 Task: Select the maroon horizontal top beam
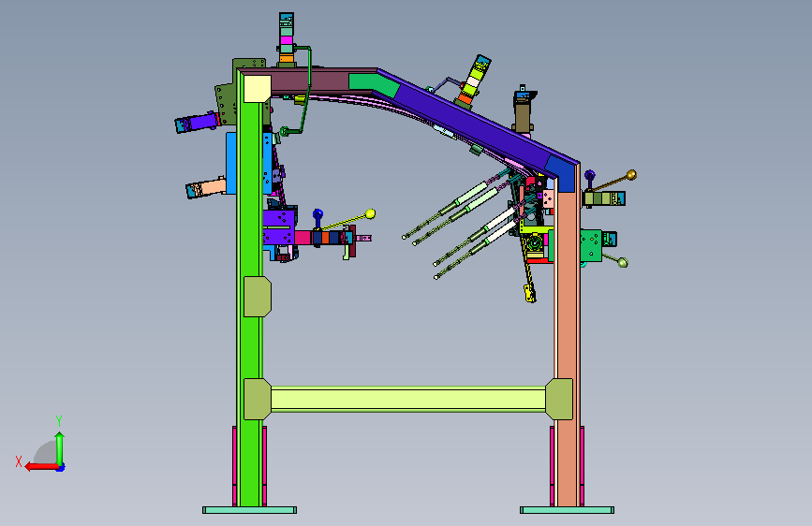(x=311, y=81)
